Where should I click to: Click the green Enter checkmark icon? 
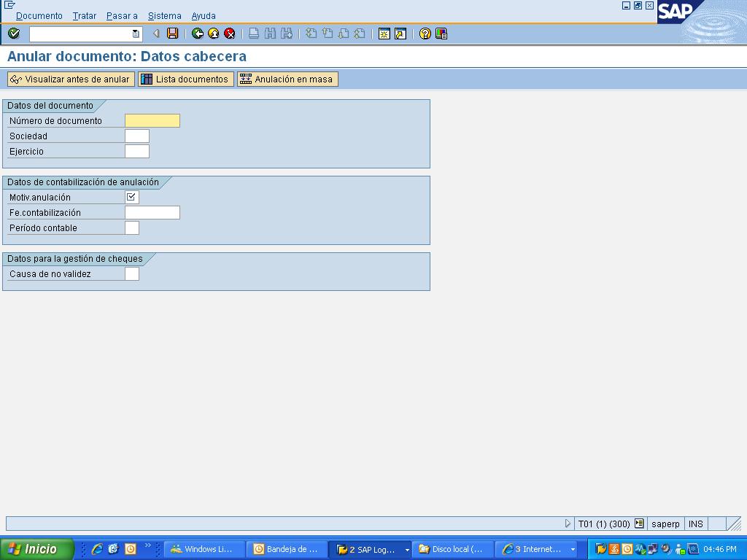coord(14,34)
